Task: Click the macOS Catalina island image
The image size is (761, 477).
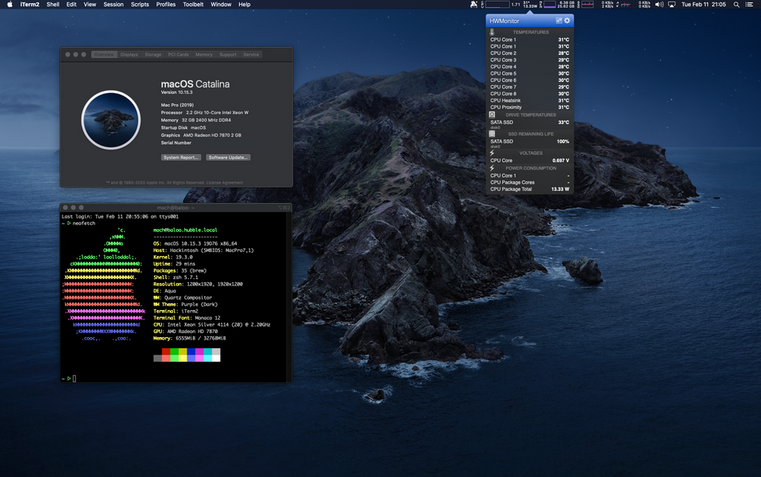Action: tap(111, 120)
